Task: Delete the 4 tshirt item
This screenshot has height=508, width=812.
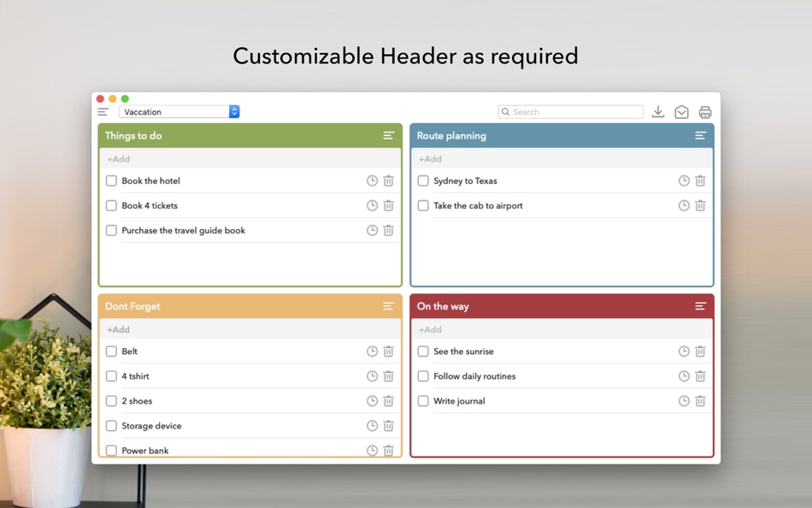Action: click(x=388, y=376)
